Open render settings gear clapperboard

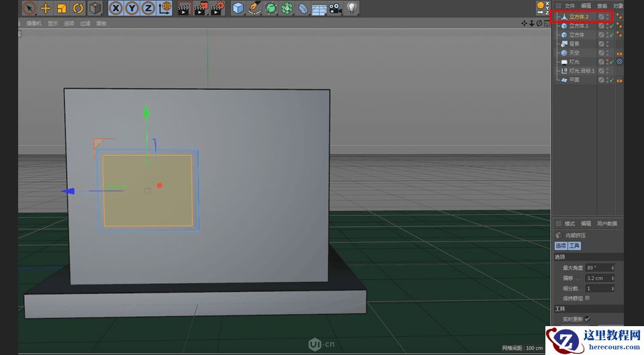217,8
